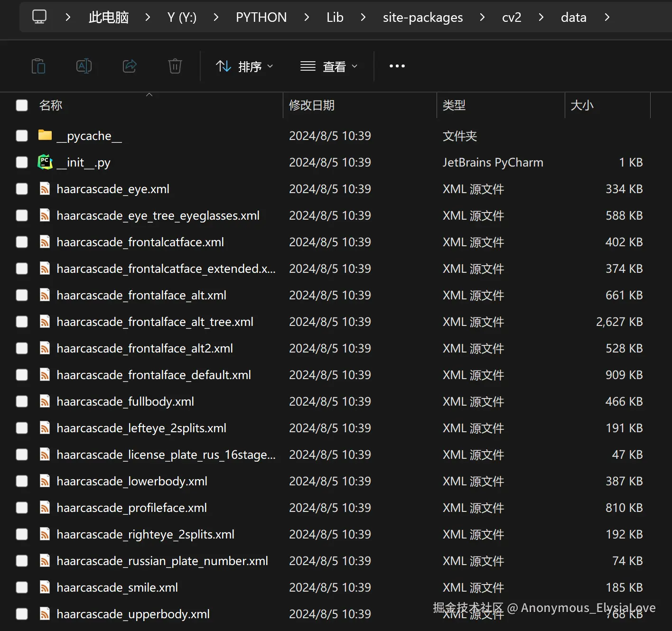Sort by 类型 column header
672x631 pixels.
[x=454, y=105]
